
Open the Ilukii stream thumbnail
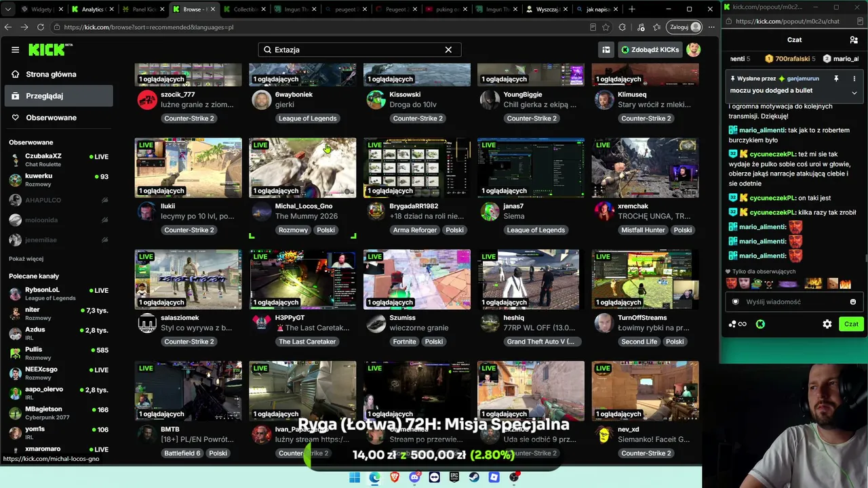point(189,168)
